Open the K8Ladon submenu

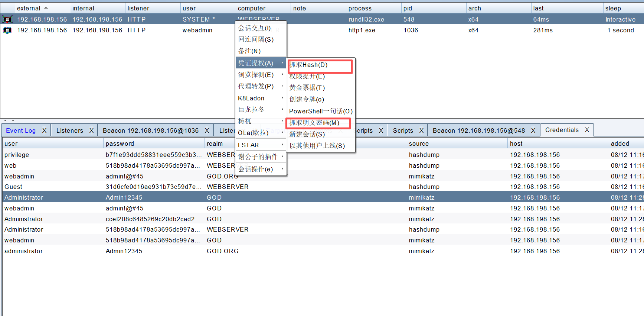coord(261,98)
